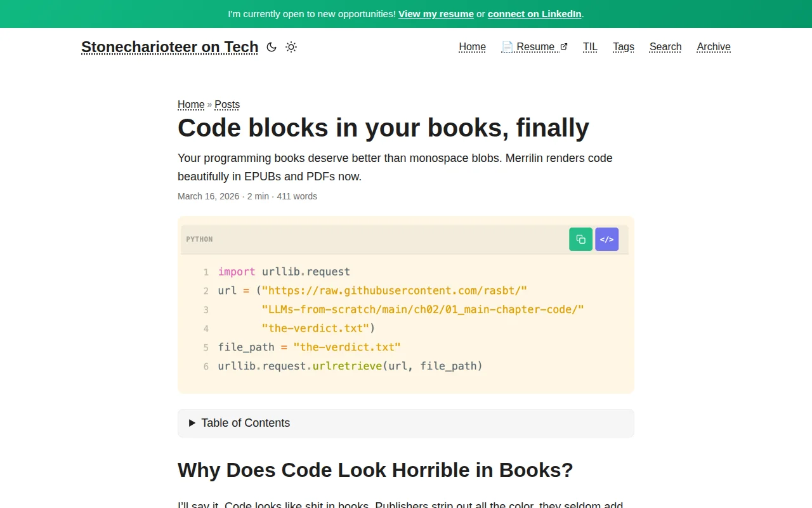This screenshot has width=812, height=508.
Task: Click the document emoji beside Resume
Action: pos(507,47)
